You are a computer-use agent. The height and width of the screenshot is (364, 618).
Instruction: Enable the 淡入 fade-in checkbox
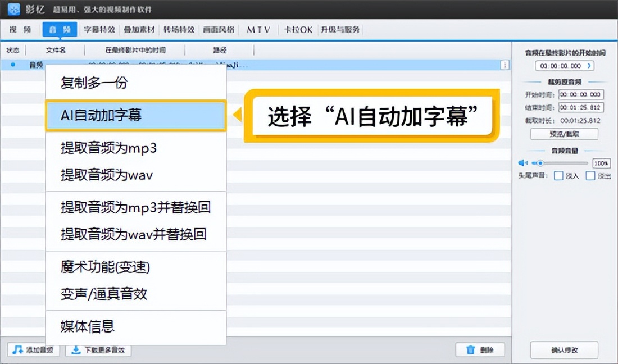559,175
